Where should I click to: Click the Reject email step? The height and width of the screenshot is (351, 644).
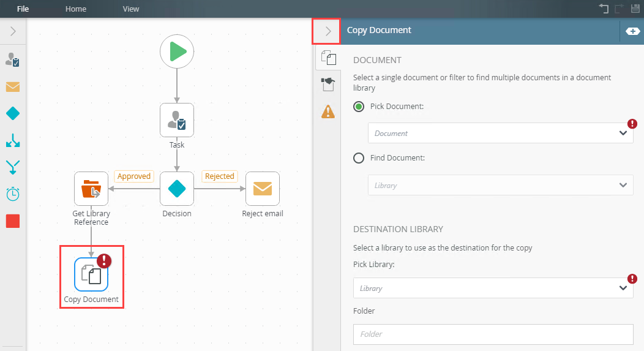tap(262, 189)
